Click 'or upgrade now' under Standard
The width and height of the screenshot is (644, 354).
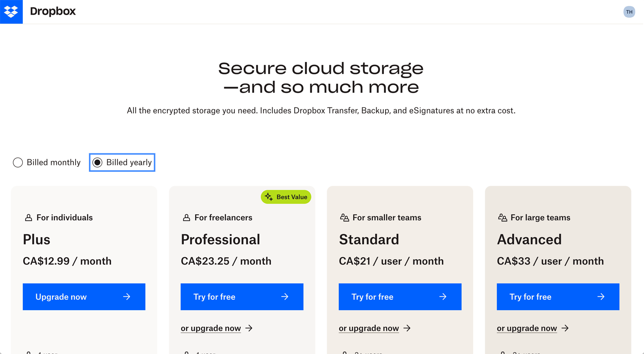click(x=374, y=328)
